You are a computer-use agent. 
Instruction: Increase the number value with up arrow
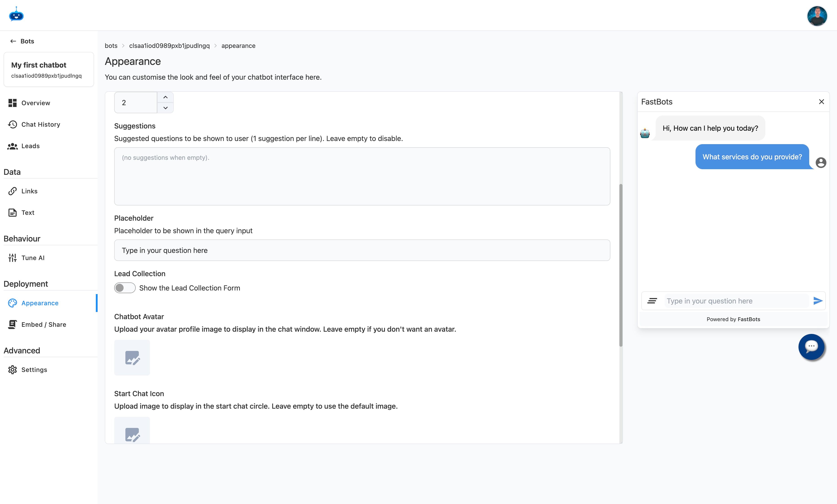(x=165, y=97)
